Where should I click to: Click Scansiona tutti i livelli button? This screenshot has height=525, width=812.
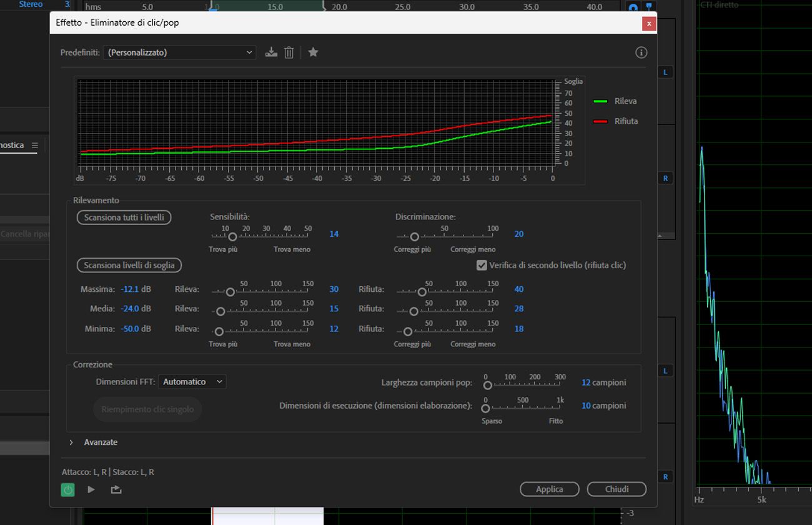(x=124, y=217)
